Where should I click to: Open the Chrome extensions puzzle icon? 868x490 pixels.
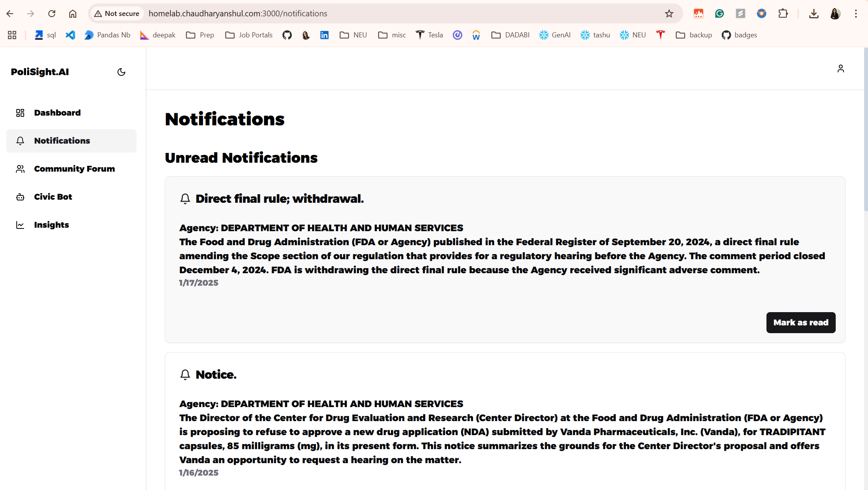[783, 14]
